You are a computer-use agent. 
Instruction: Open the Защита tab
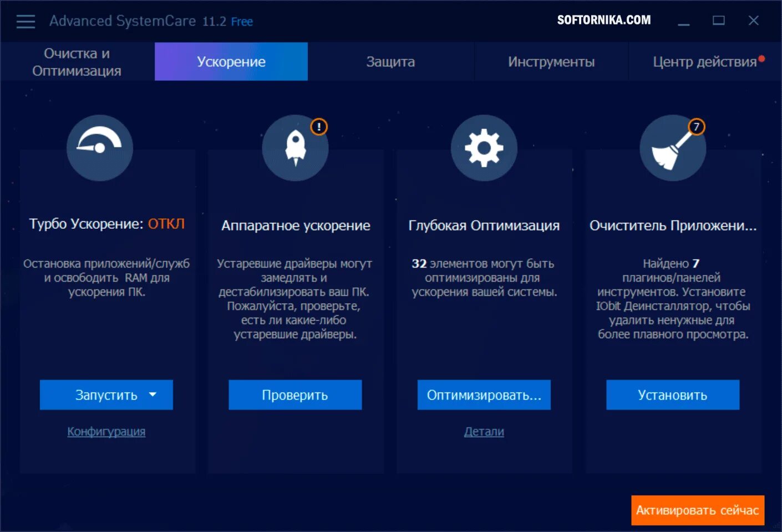390,62
